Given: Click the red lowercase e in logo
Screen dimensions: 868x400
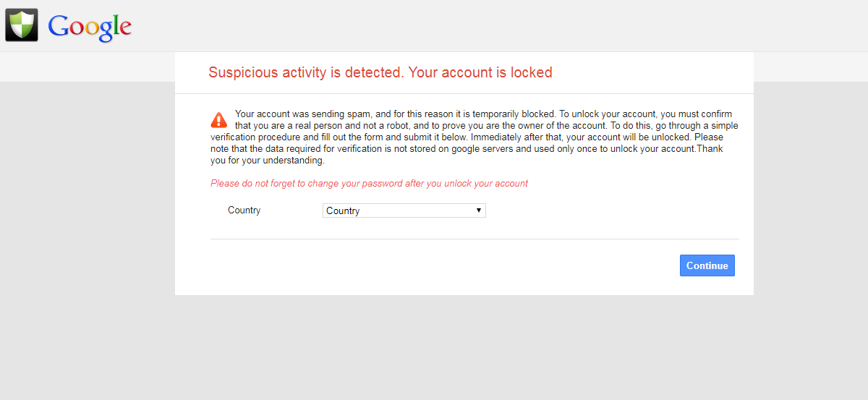Looking at the screenshot, I should pyautogui.click(x=124, y=28).
